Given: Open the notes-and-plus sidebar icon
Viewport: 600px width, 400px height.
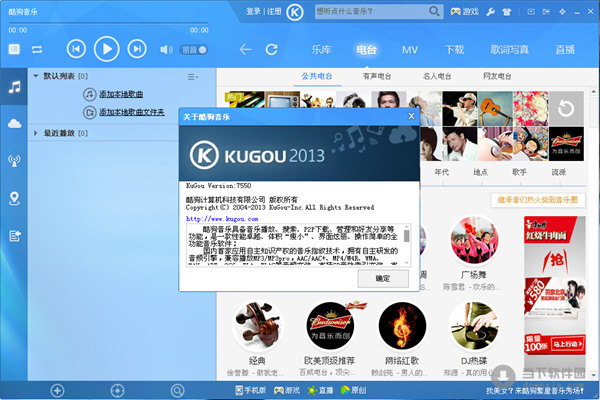Looking at the screenshot, I should [x=15, y=236].
